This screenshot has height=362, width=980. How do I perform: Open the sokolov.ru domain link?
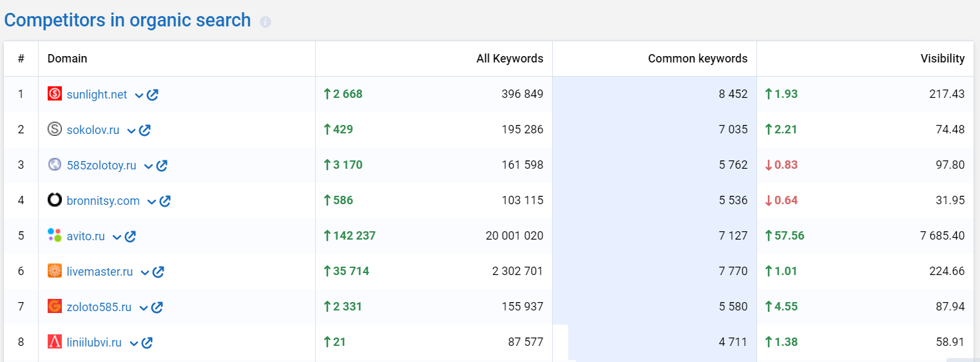(x=93, y=130)
